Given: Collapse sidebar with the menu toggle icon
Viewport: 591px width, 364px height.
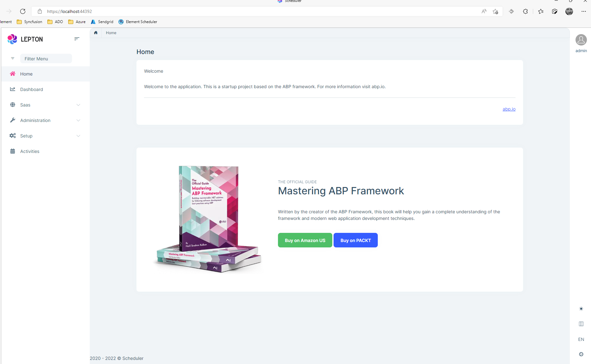Looking at the screenshot, I should tap(77, 39).
